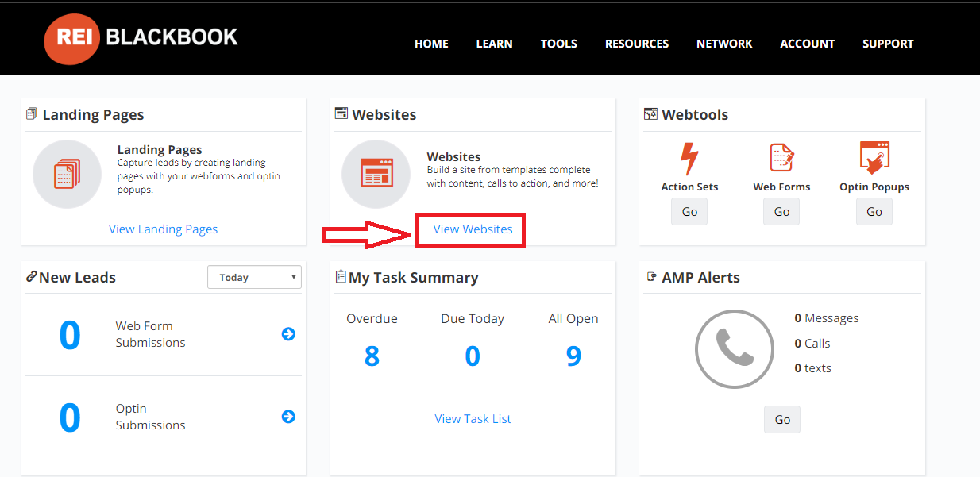980x477 pixels.
Task: Click the '0 Calls' text
Action: pos(812,344)
